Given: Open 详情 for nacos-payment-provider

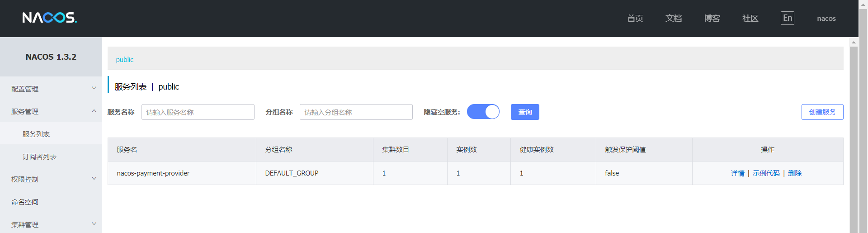Looking at the screenshot, I should pos(738,173).
